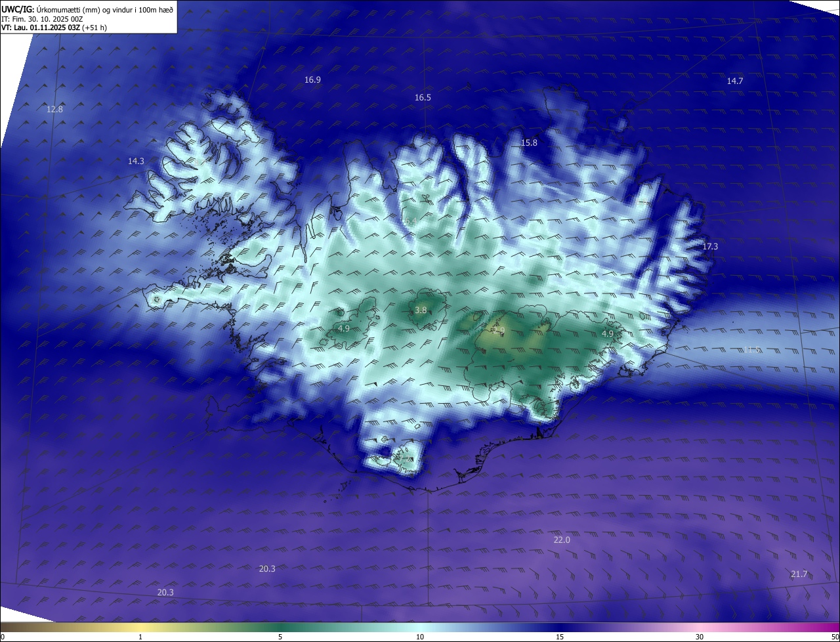Click the 20.3 value nearest the map's lower-left corner
This screenshot has height=642, width=840.
(165, 593)
